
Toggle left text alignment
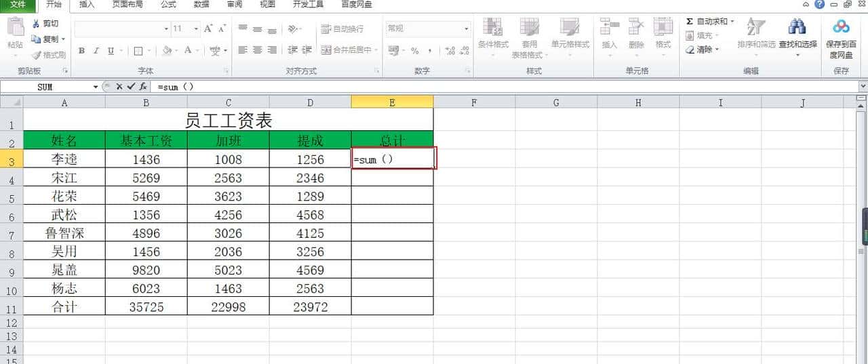[x=243, y=50]
